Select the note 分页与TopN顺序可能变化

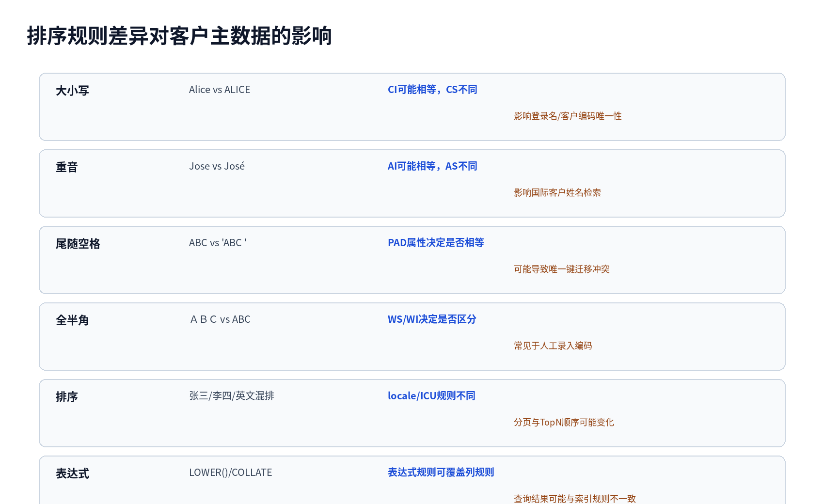pos(564,422)
